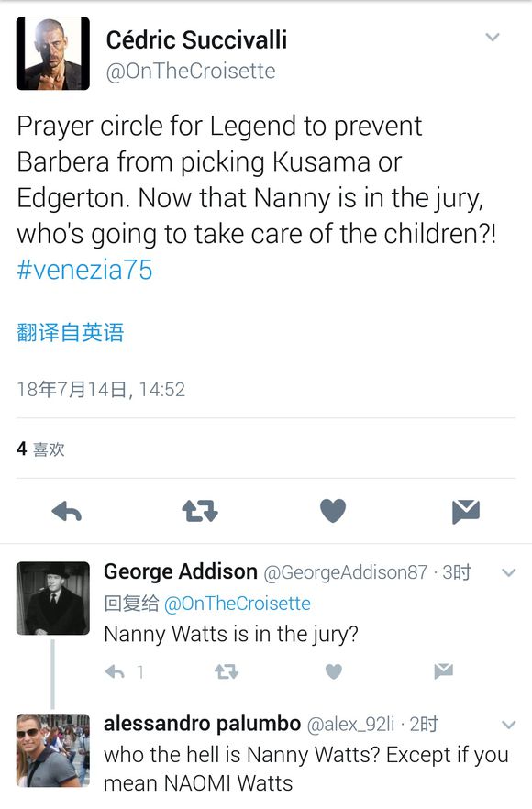The width and height of the screenshot is (532, 809).
Task: Reply to Cédric Succivalli's main tweet
Action: (x=67, y=511)
